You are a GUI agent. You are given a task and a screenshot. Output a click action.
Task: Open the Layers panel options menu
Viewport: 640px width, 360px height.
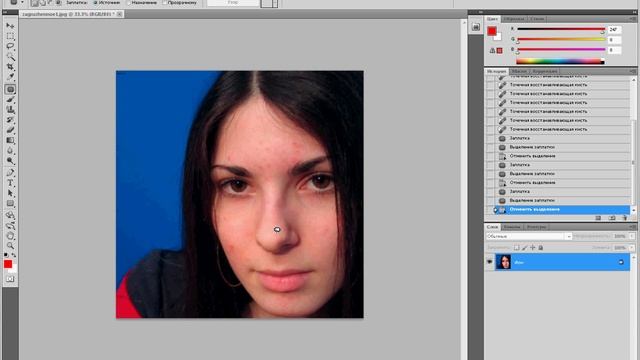pyautogui.click(x=633, y=227)
